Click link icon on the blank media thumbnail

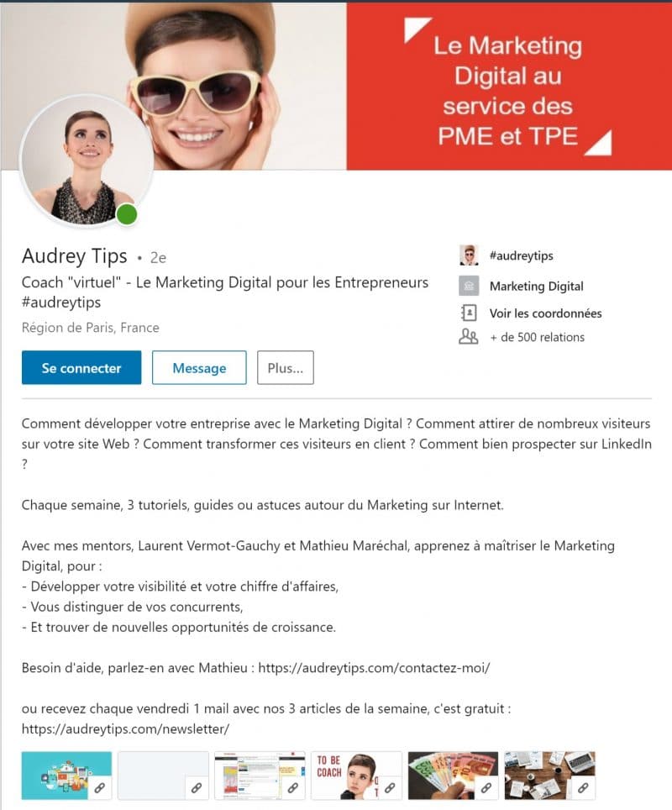(x=196, y=788)
